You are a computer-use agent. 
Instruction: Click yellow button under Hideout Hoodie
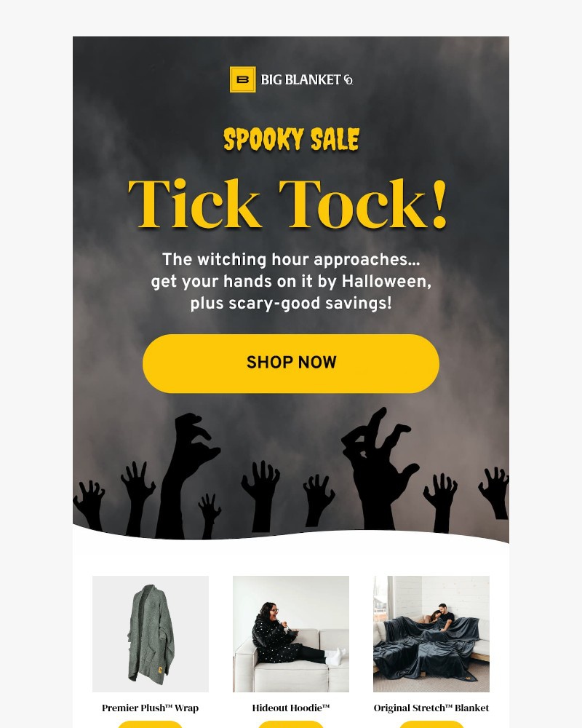pos(291,725)
